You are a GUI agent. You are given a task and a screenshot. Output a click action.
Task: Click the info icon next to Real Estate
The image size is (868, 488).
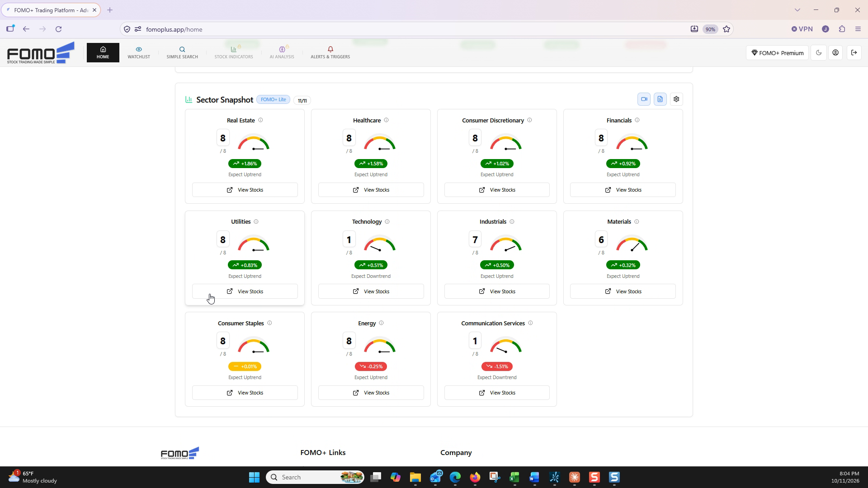coord(260,120)
